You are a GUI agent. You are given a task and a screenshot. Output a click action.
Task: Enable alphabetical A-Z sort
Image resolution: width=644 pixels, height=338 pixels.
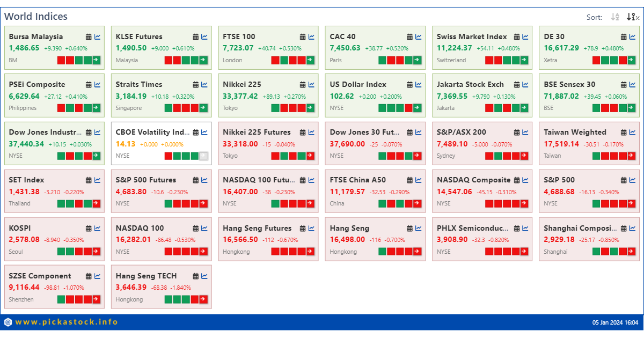click(615, 17)
